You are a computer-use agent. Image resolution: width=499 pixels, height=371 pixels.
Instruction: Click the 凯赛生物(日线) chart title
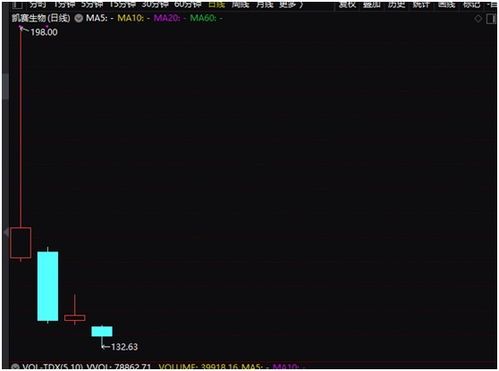(41, 18)
